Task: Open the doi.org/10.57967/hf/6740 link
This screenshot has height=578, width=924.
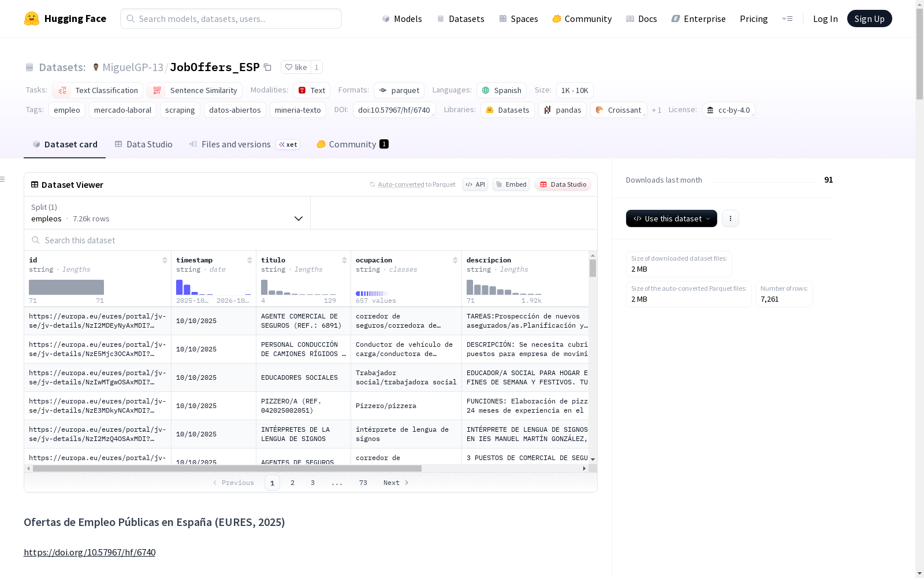Action: pyautogui.click(x=90, y=552)
